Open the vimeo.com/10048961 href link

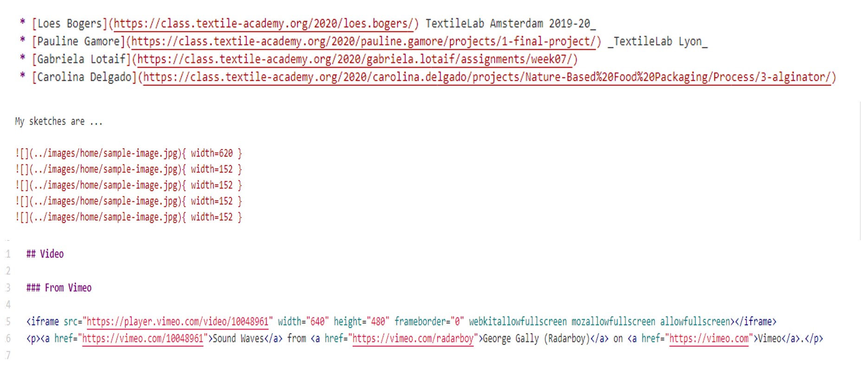(143, 339)
